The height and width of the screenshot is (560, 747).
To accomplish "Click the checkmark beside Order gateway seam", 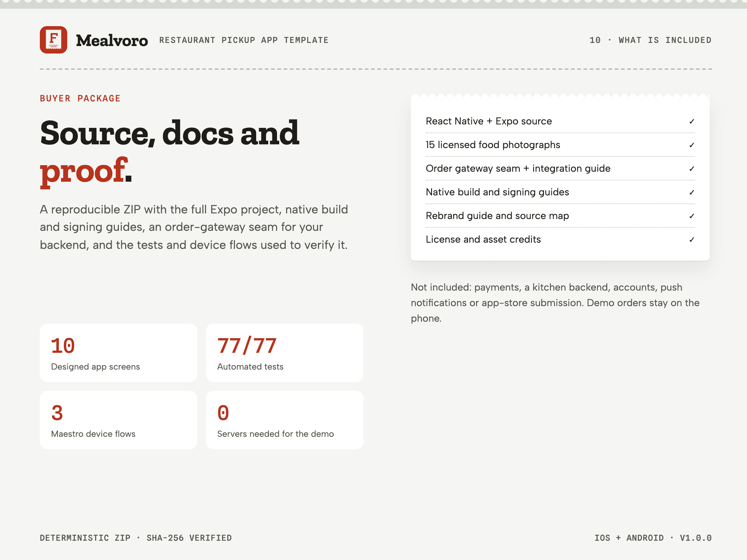I will tap(692, 168).
